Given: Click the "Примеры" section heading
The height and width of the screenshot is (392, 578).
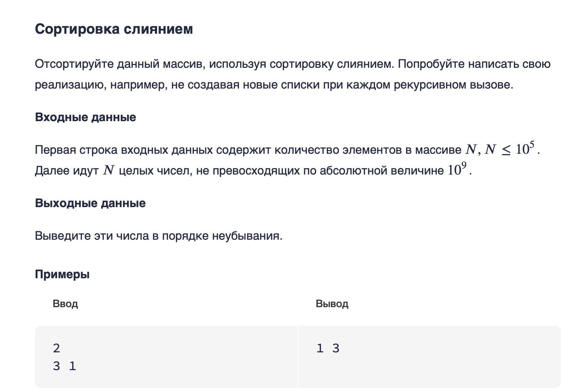Looking at the screenshot, I should [62, 275].
